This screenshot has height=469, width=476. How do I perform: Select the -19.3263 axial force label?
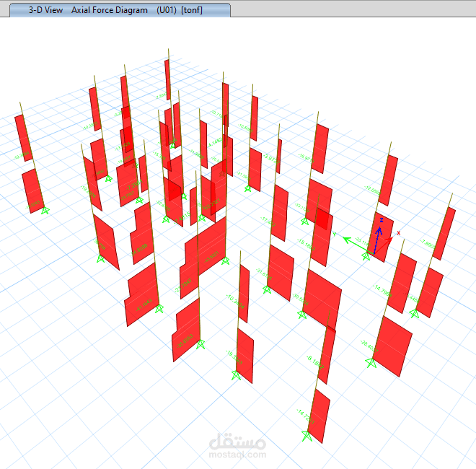[x=234, y=357]
